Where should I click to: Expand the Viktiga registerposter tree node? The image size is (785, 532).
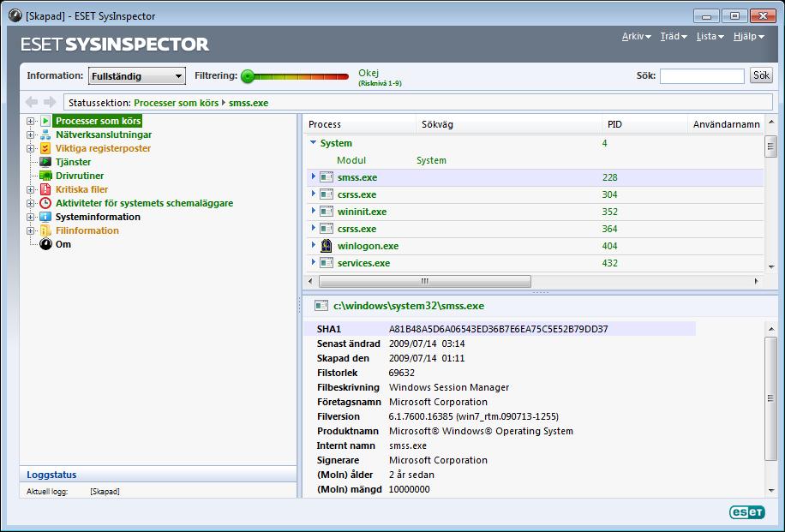click(31, 148)
